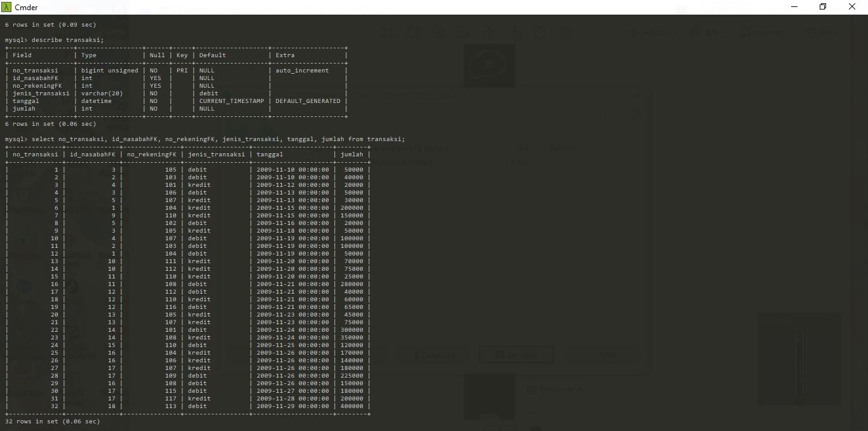Click the 'jenis_transaksi' results column header
The height and width of the screenshot is (431, 868).
pyautogui.click(x=216, y=154)
